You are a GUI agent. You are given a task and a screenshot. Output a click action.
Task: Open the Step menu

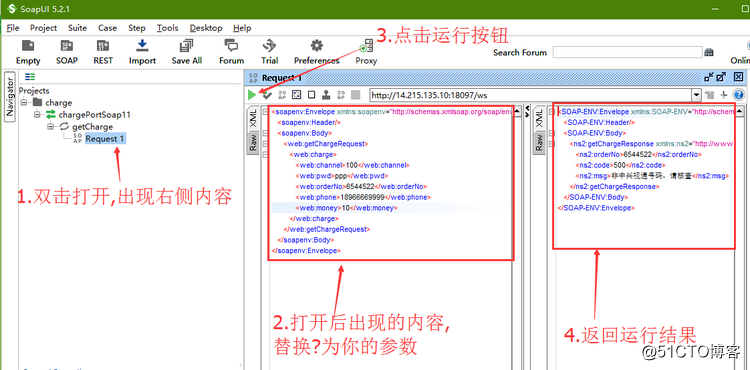[137, 28]
